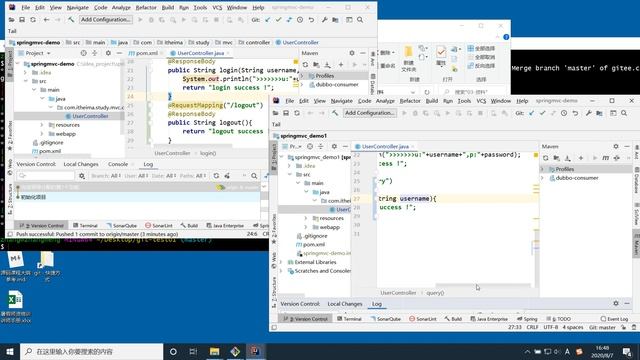Reload Maven projects in front IDE Maven panel
This screenshot has height=360, width=640.
546,158
